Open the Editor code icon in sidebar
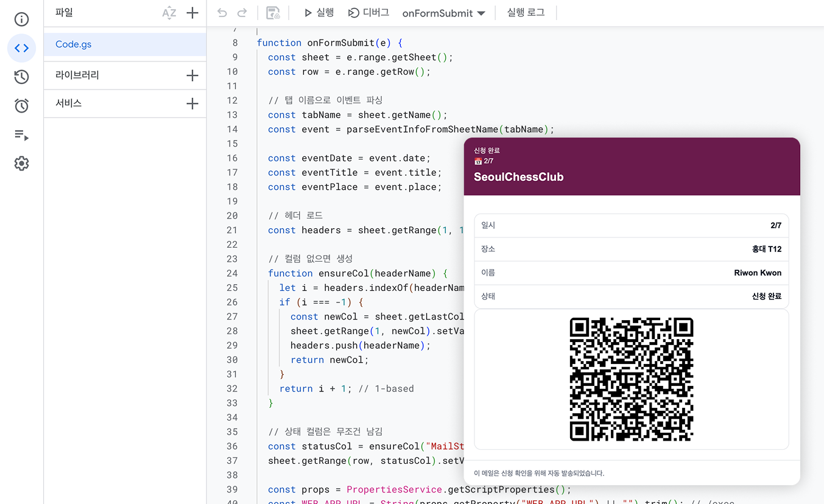The image size is (824, 504). pyautogui.click(x=21, y=48)
